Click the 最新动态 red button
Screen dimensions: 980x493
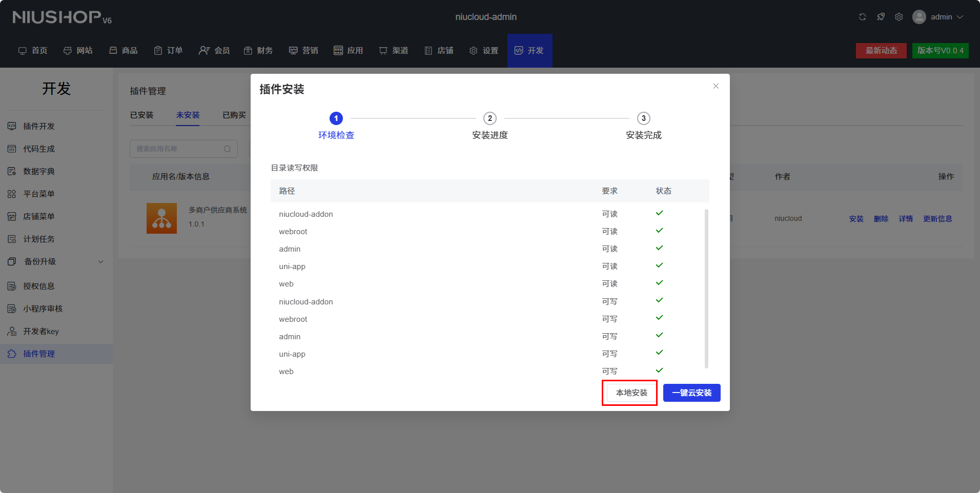point(881,50)
